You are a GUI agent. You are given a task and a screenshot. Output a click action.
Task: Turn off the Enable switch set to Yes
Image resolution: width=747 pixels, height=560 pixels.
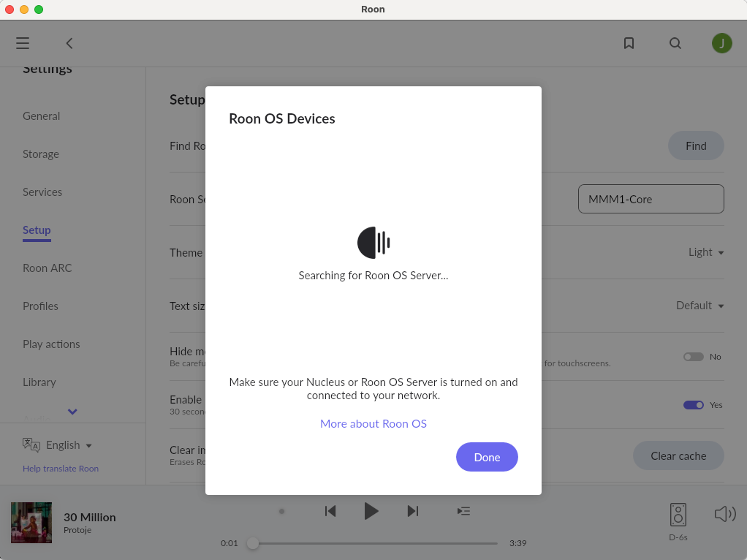[693, 404]
